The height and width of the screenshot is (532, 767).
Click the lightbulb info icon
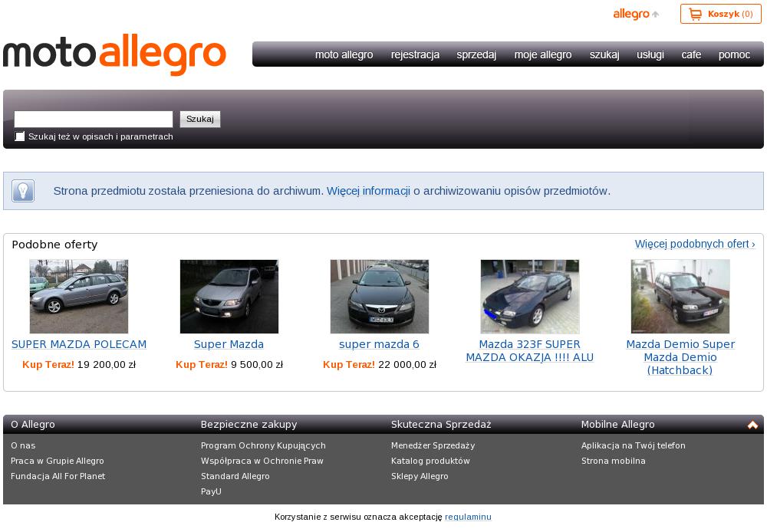point(23,191)
